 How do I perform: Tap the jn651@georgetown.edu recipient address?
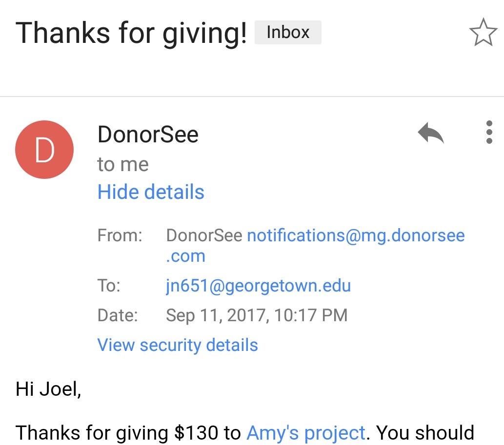[258, 285]
